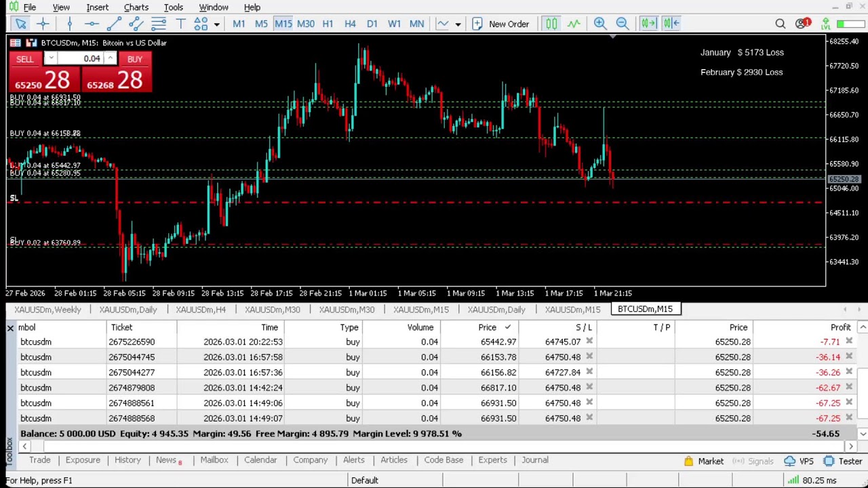Screen dimensions: 868x488
Task: Decrease lot volume with down arrow
Action: click(x=51, y=59)
